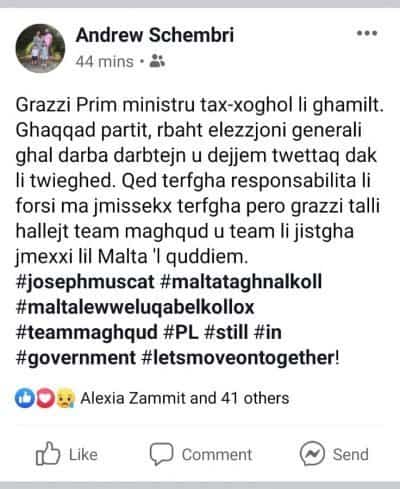Screen dimensions: 400x489
Task: Open the #maltataghnalkoll hashtag
Action: click(x=241, y=282)
